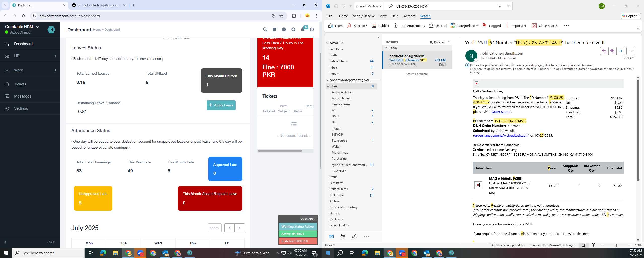
Task: Expand the Sent To filter dropdown
Action: [x=366, y=26]
